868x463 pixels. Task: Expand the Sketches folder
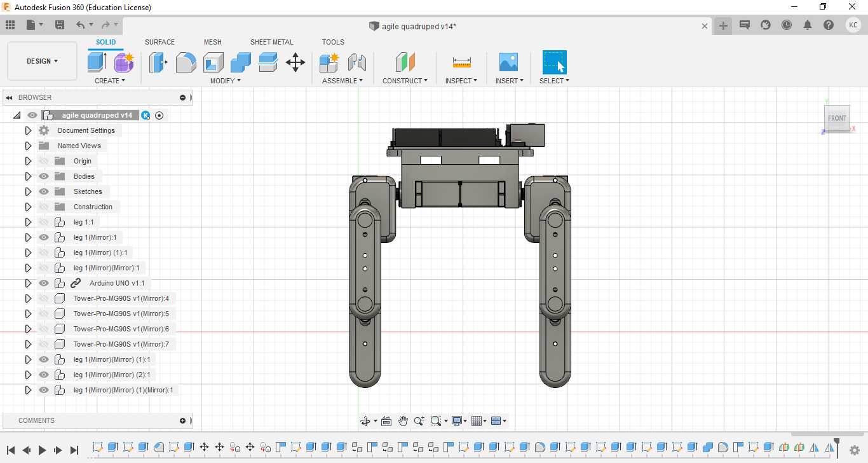pos(28,191)
